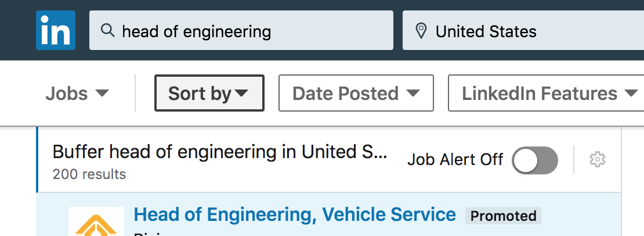Open Head of Engineering, Vehicle Service job
Viewport: 644px width, 236px height.
[x=295, y=214]
